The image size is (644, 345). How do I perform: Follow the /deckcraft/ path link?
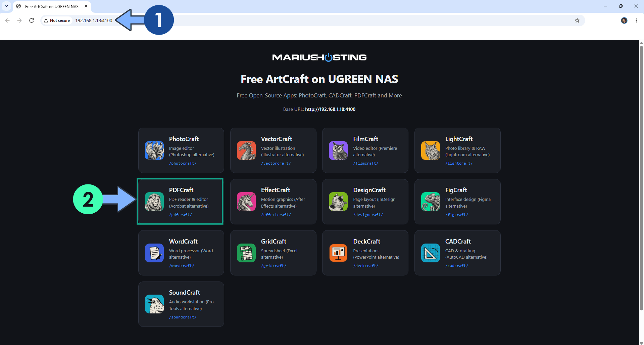[x=365, y=266]
